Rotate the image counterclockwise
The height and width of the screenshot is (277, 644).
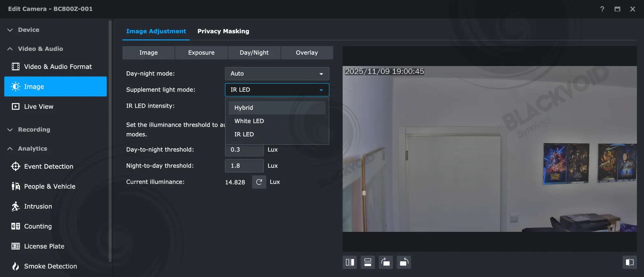(404, 262)
